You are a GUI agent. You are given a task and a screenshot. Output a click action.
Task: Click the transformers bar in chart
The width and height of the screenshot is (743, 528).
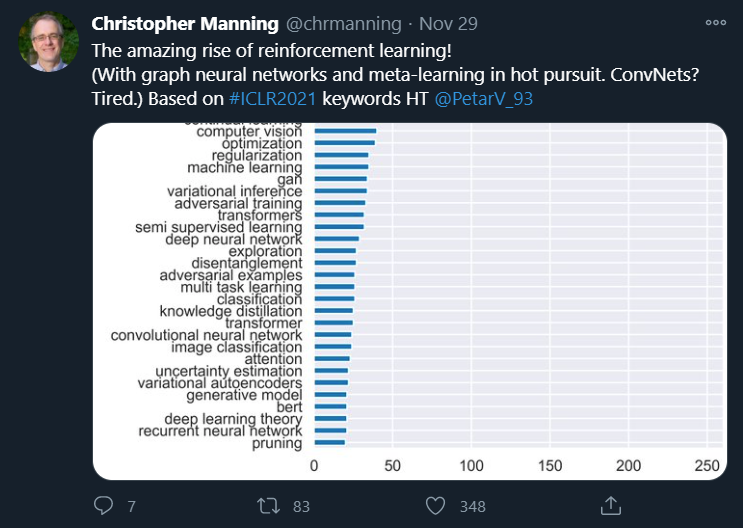click(339, 215)
